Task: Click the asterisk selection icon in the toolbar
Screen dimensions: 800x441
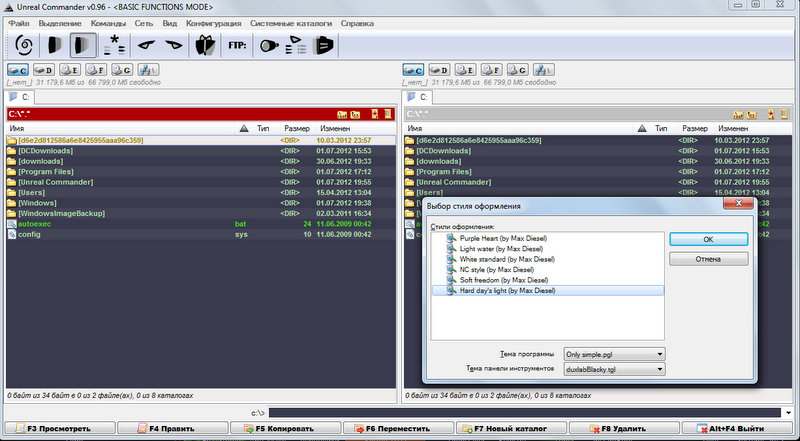Action: pyautogui.click(x=115, y=45)
